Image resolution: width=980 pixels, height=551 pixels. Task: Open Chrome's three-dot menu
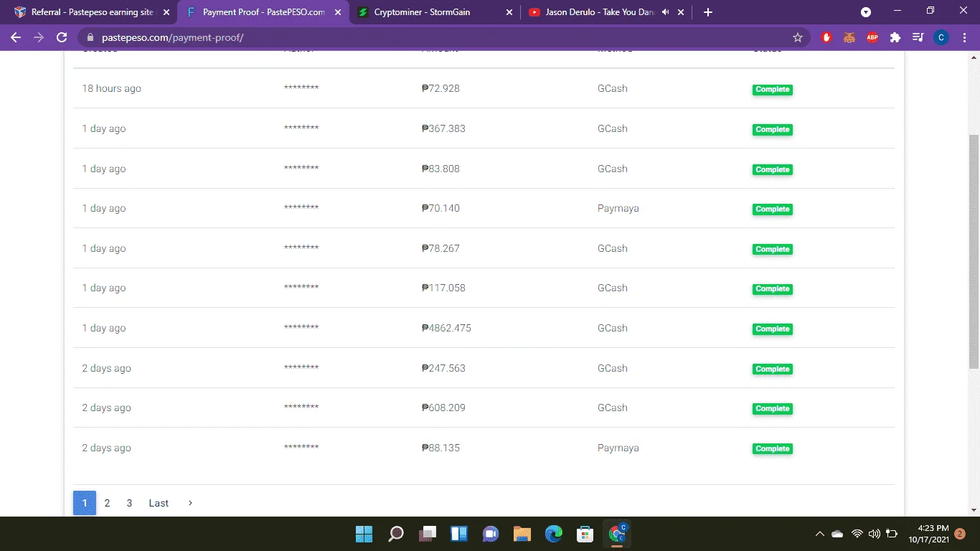click(963, 37)
